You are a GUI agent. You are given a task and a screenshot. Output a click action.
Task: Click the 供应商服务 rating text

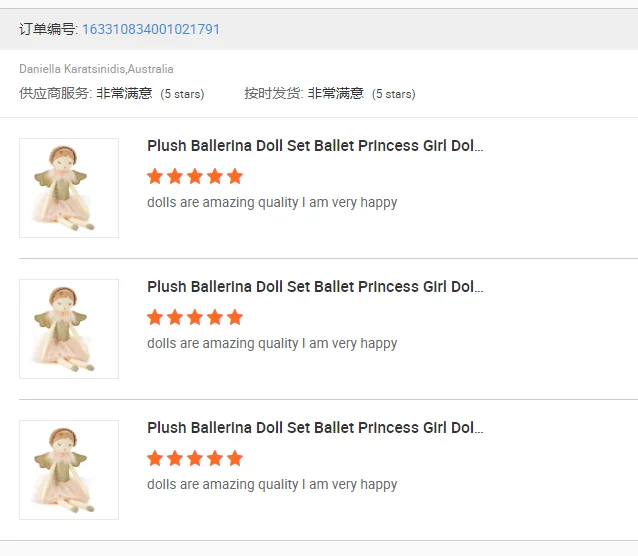pyautogui.click(x=111, y=94)
